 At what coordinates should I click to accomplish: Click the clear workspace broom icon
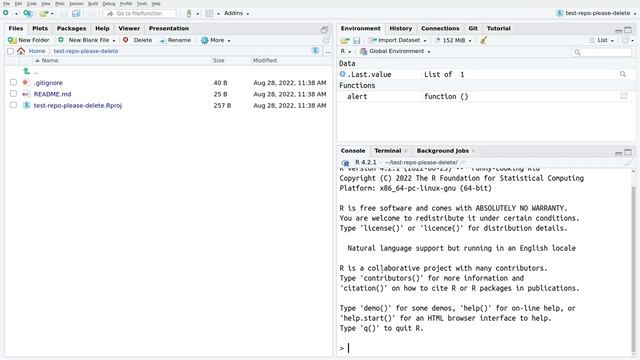[483, 40]
